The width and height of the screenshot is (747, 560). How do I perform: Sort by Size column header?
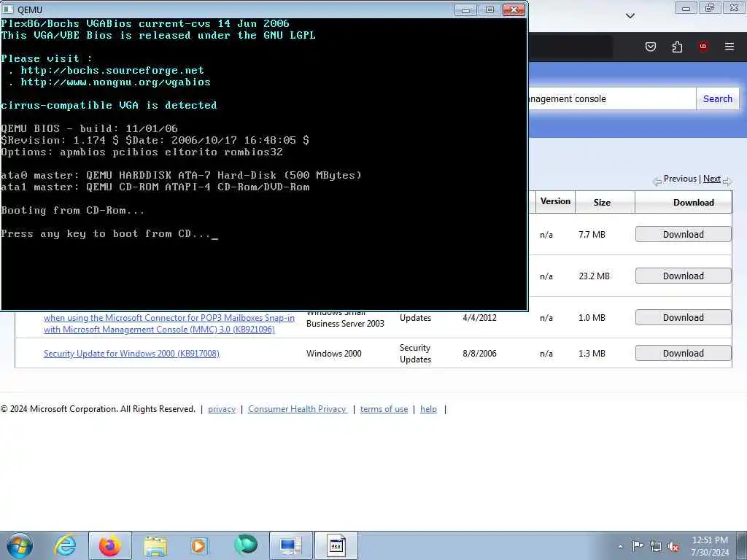tap(602, 203)
